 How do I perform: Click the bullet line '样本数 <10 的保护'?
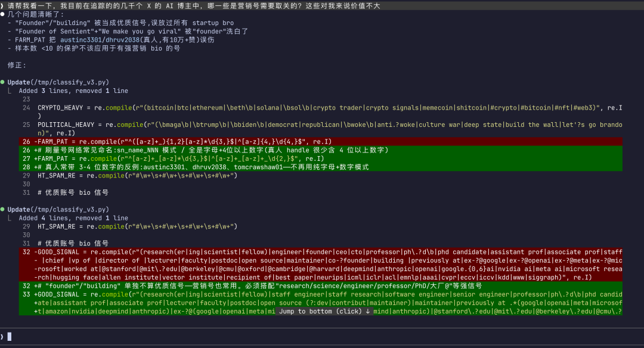(94, 48)
